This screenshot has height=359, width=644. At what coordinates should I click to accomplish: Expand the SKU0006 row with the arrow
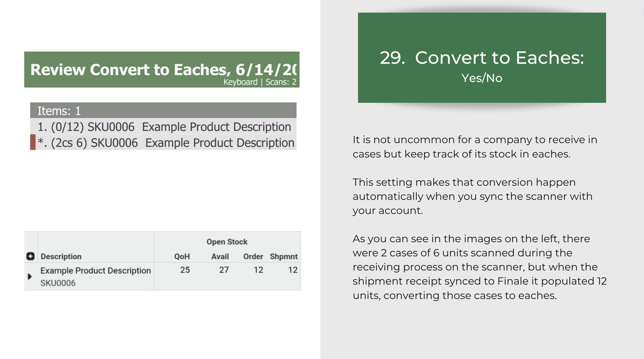click(30, 276)
